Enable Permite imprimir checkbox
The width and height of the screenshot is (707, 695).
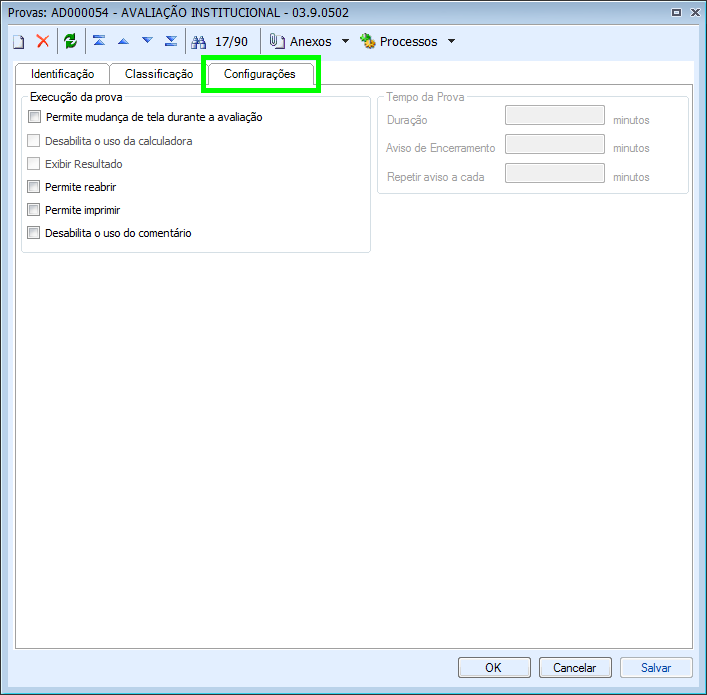click(33, 210)
